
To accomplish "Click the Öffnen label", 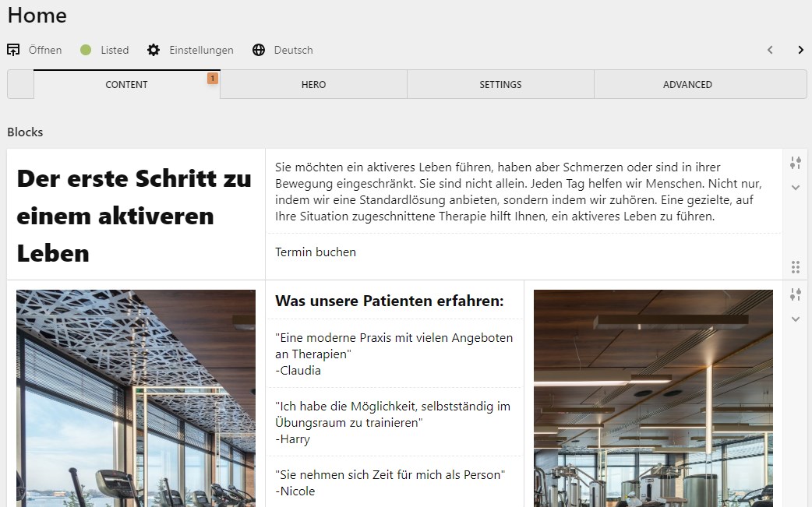I will point(44,49).
